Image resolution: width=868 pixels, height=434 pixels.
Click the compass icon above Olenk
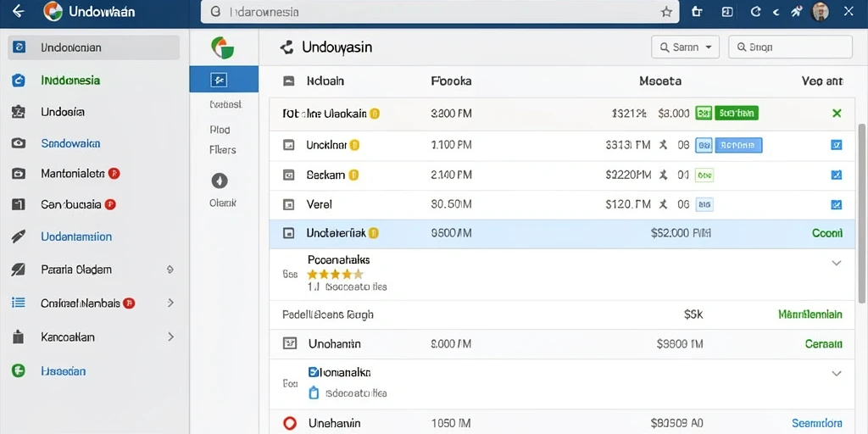pyautogui.click(x=220, y=181)
